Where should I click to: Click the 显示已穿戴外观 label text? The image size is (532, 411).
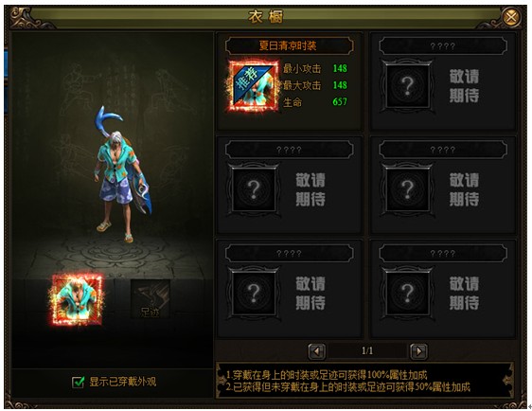click(x=123, y=382)
